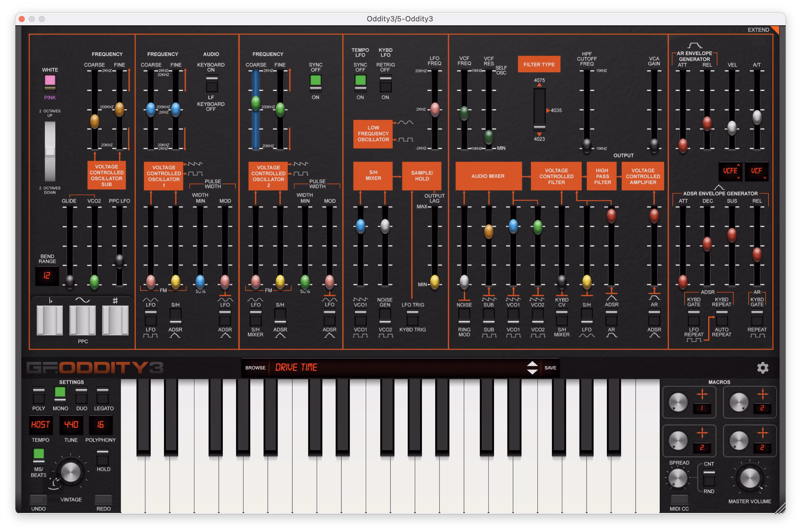Enable POLY voice mode switch
Viewport: 801px width, 532px height.
coord(38,394)
